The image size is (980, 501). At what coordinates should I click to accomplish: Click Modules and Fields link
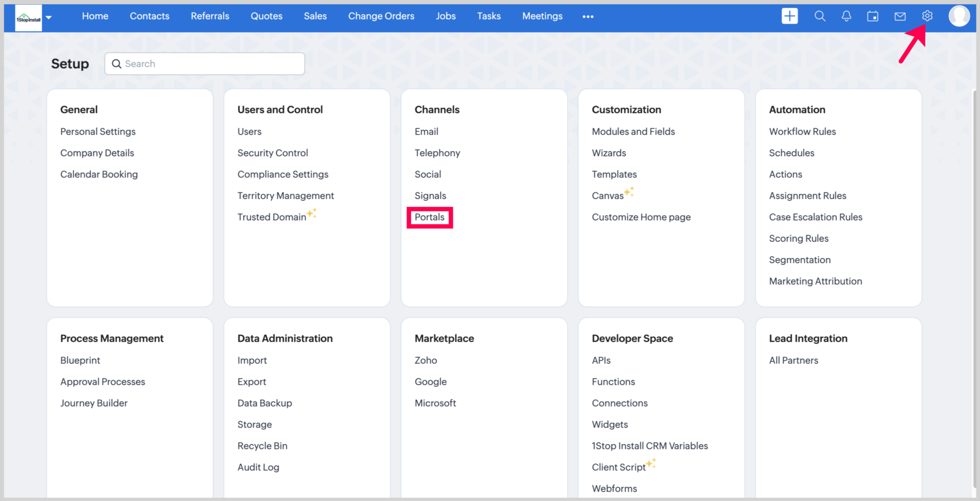pyautogui.click(x=633, y=132)
